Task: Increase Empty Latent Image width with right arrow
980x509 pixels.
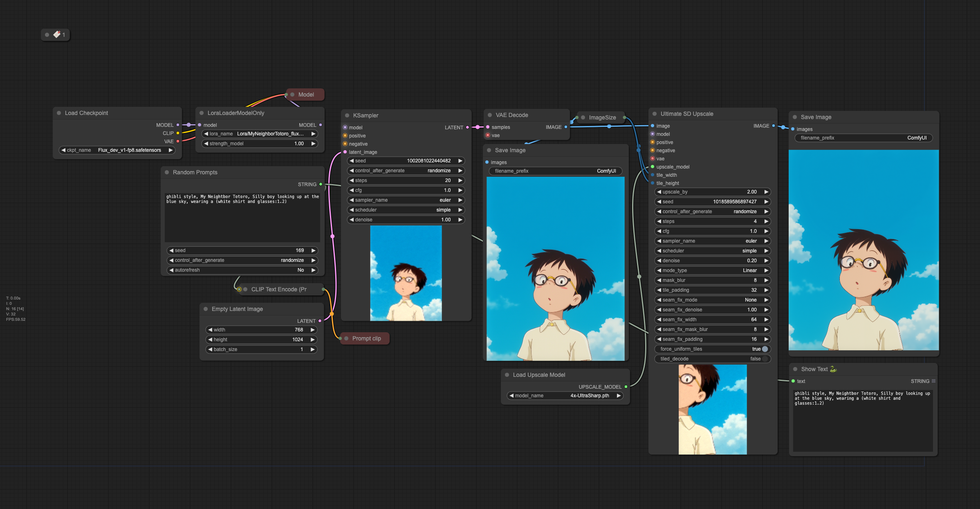Action: pos(313,330)
